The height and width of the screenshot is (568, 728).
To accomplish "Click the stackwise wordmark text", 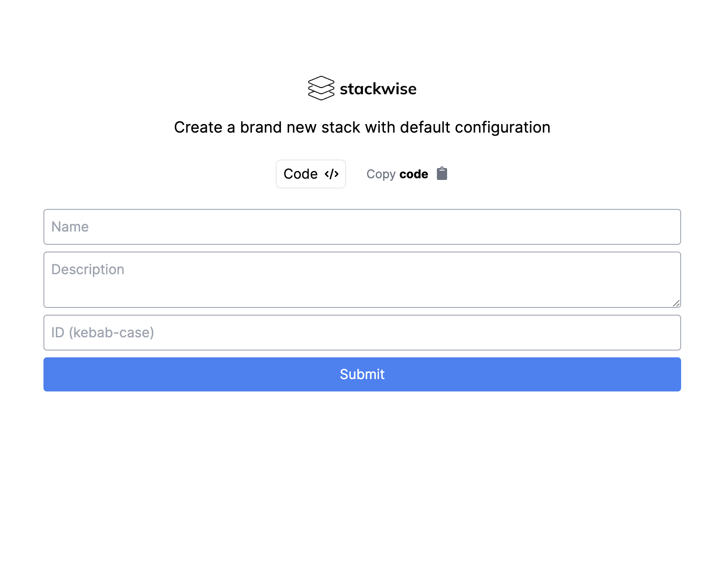I will coord(378,89).
